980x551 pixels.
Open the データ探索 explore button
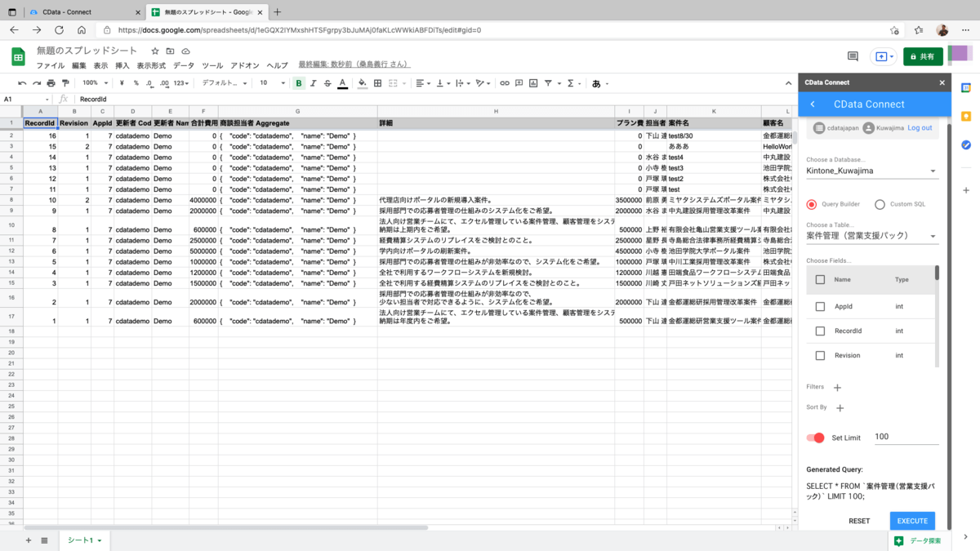click(x=920, y=540)
